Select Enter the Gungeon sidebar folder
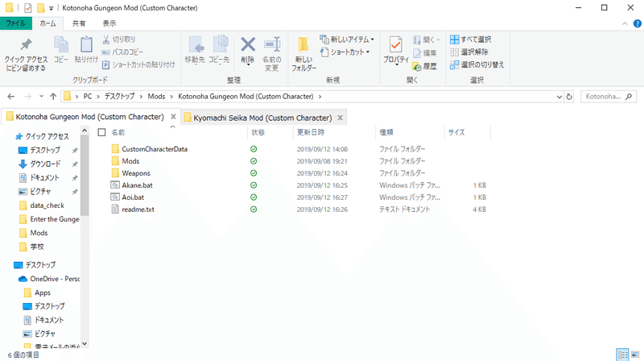 [x=49, y=219]
